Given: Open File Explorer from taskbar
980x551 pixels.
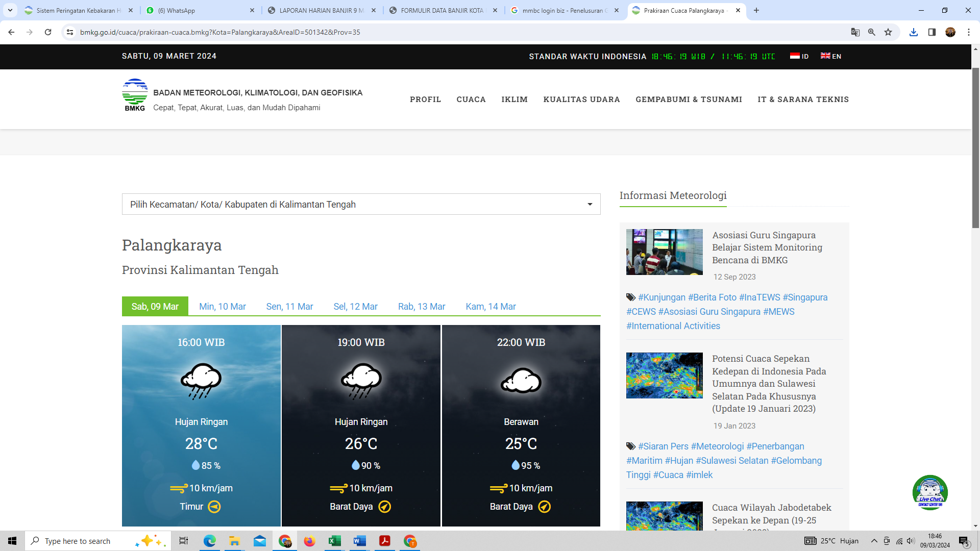Looking at the screenshot, I should pos(234,541).
